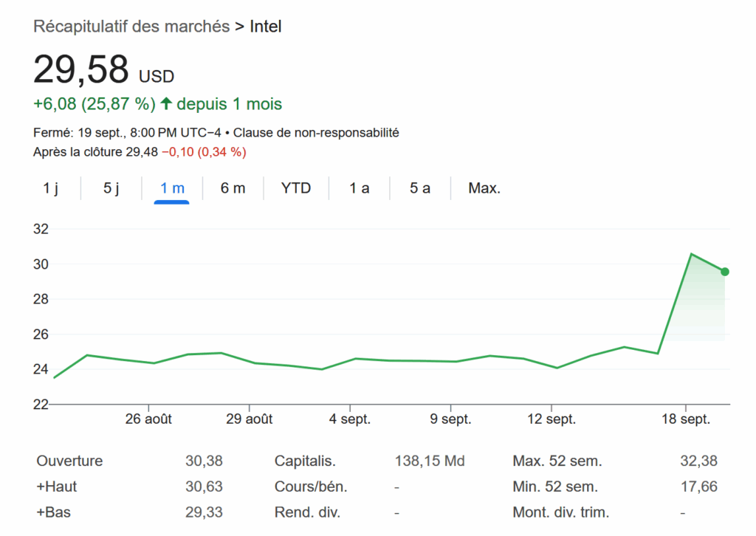Image resolution: width=756 pixels, height=536 pixels.
Task: Click the −0,10 (0,34 %) red change
Action: (204, 152)
